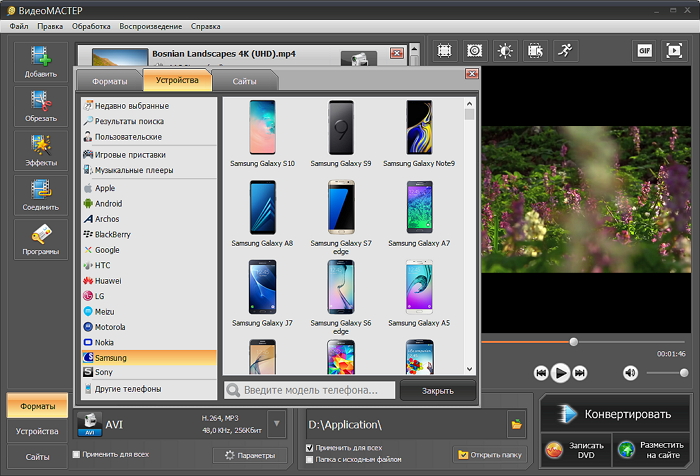Switch to the Сайты tab in popup
Image resolution: width=700 pixels, height=476 pixels.
point(244,81)
